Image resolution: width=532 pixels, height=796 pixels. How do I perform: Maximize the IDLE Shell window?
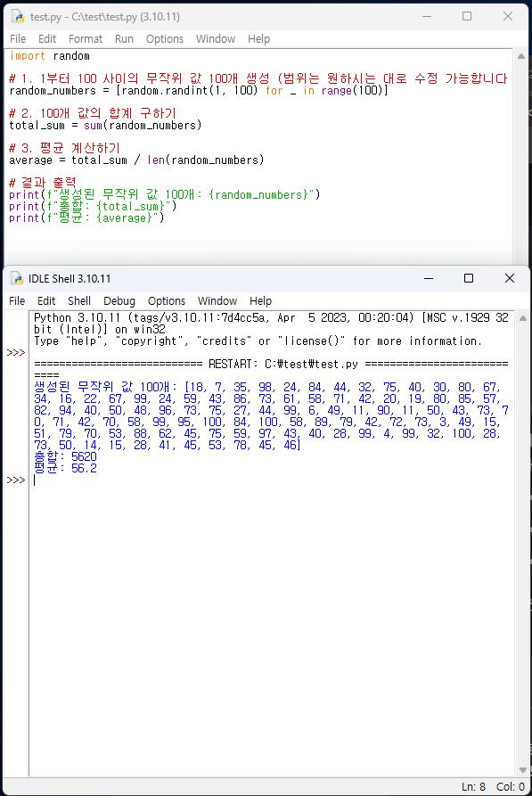pos(469,278)
